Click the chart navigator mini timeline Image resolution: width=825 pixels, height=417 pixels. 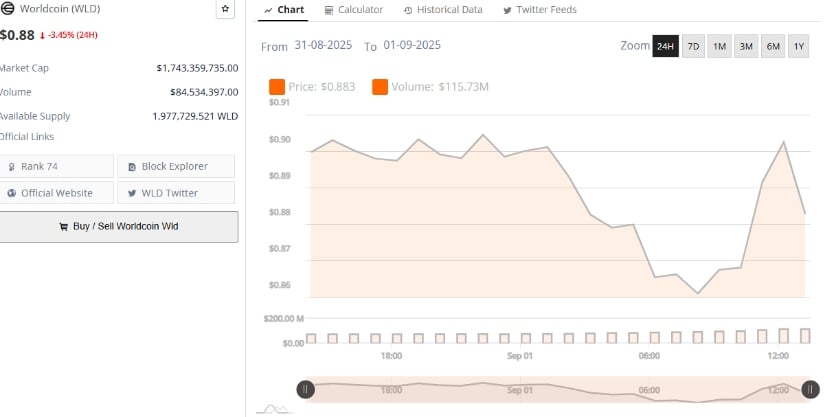(558, 390)
